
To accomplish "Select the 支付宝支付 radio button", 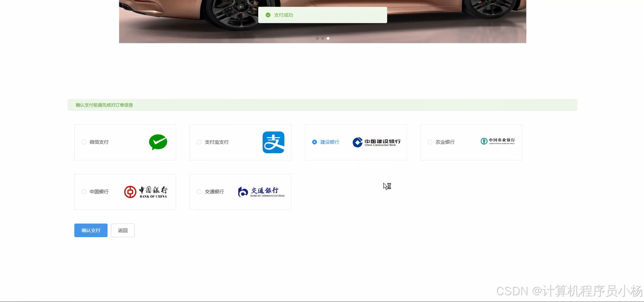I will [x=199, y=142].
